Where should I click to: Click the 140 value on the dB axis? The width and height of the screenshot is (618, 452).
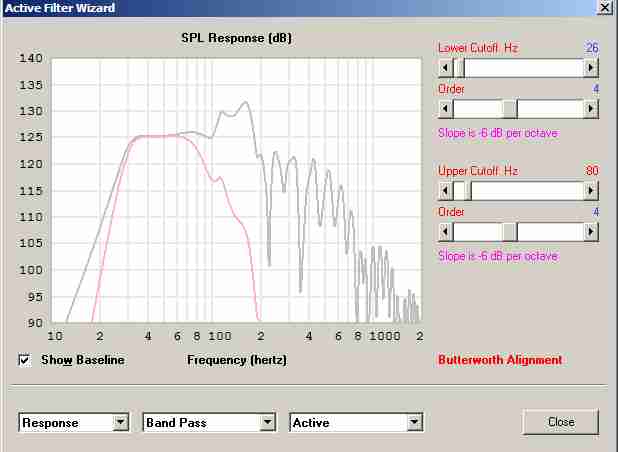click(31, 58)
